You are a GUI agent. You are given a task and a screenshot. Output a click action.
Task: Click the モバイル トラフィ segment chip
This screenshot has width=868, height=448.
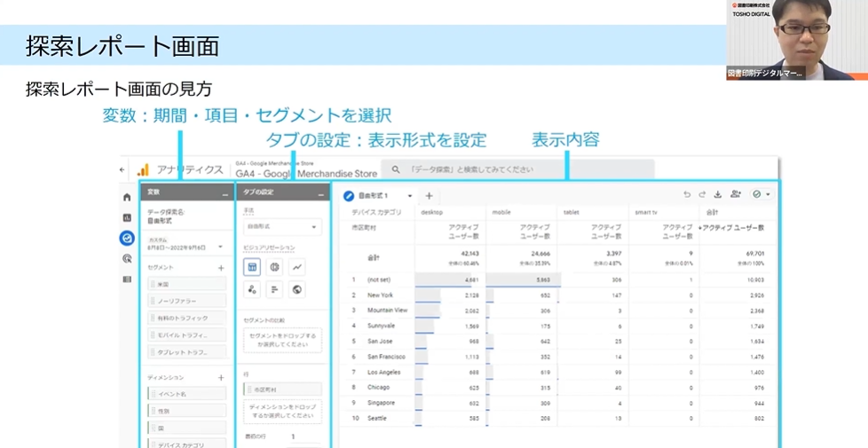tap(187, 335)
